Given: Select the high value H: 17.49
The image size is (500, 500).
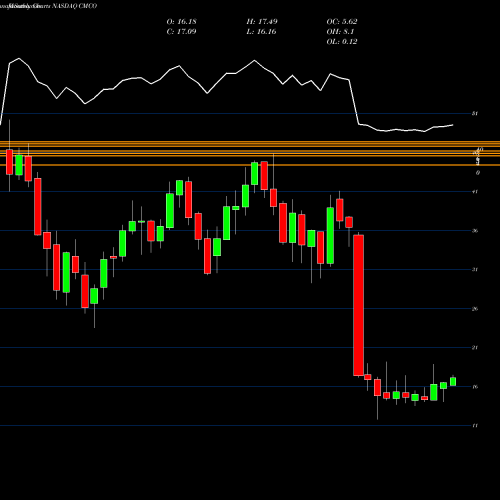Looking at the screenshot, I should (262, 22).
